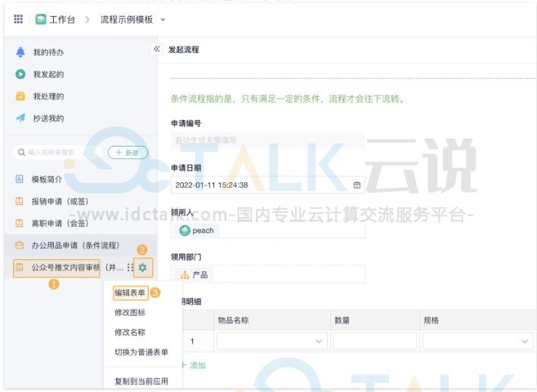Click the 发起流程 header title
The image size is (537, 392).
point(184,49)
